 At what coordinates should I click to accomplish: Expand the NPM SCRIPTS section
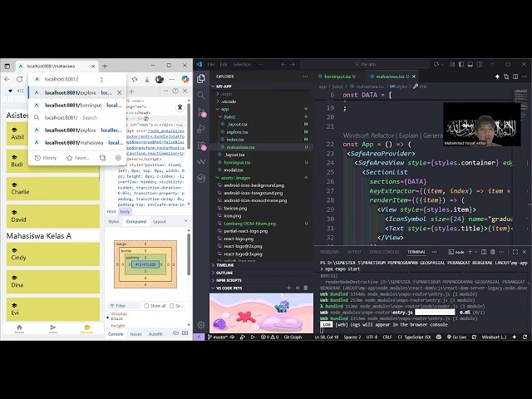(x=261, y=280)
